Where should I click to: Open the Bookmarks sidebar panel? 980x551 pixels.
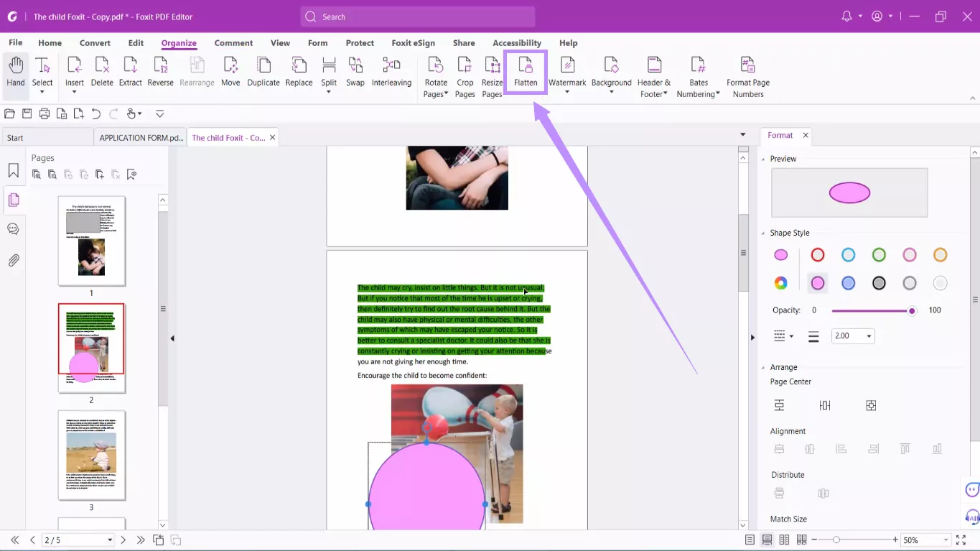[x=14, y=171]
